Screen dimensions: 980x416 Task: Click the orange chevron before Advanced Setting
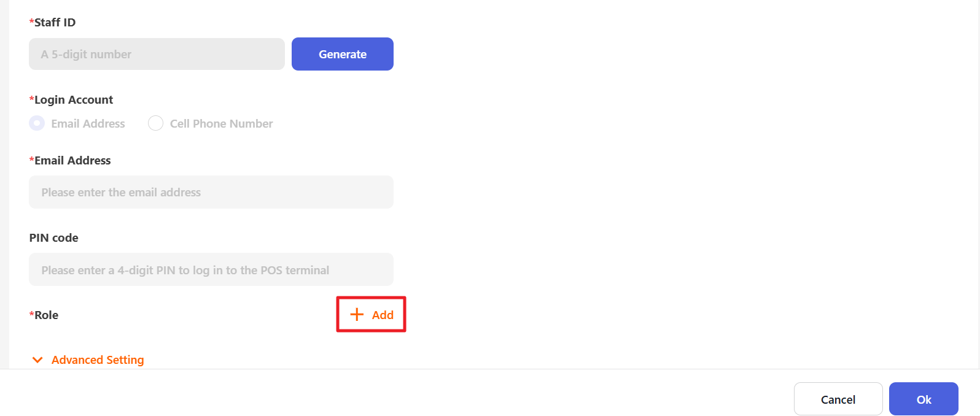pyautogui.click(x=37, y=360)
